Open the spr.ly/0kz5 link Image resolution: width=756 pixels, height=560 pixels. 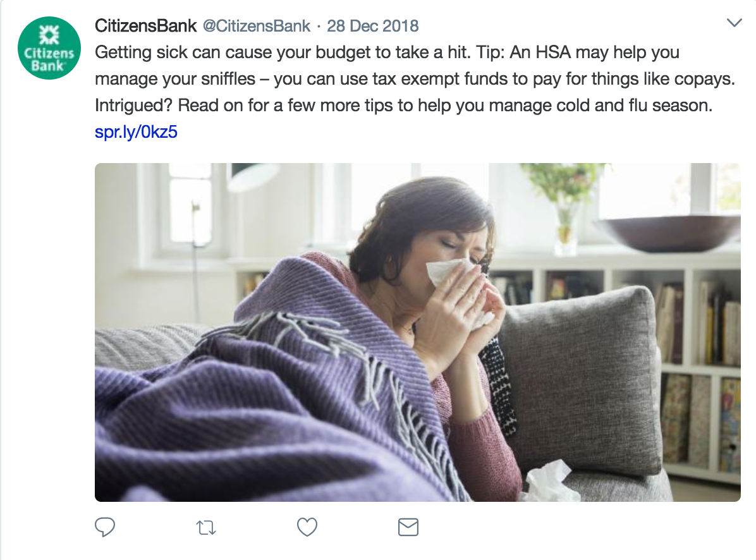click(x=136, y=131)
